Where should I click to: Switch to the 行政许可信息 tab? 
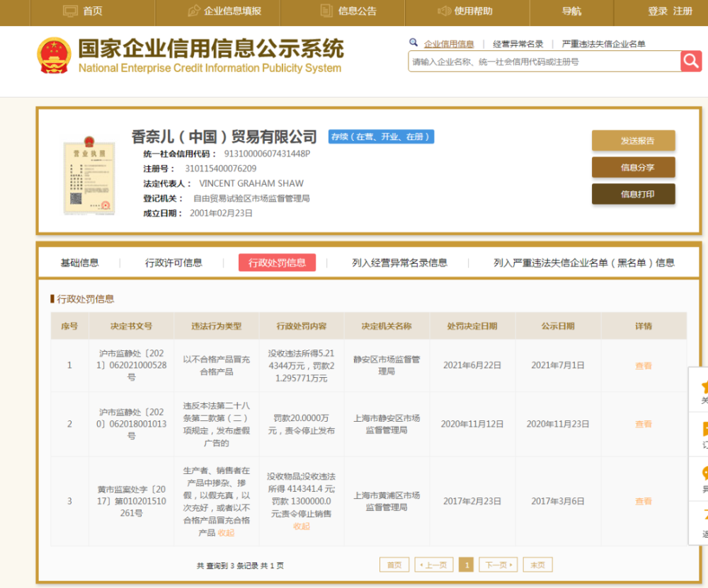click(x=173, y=263)
